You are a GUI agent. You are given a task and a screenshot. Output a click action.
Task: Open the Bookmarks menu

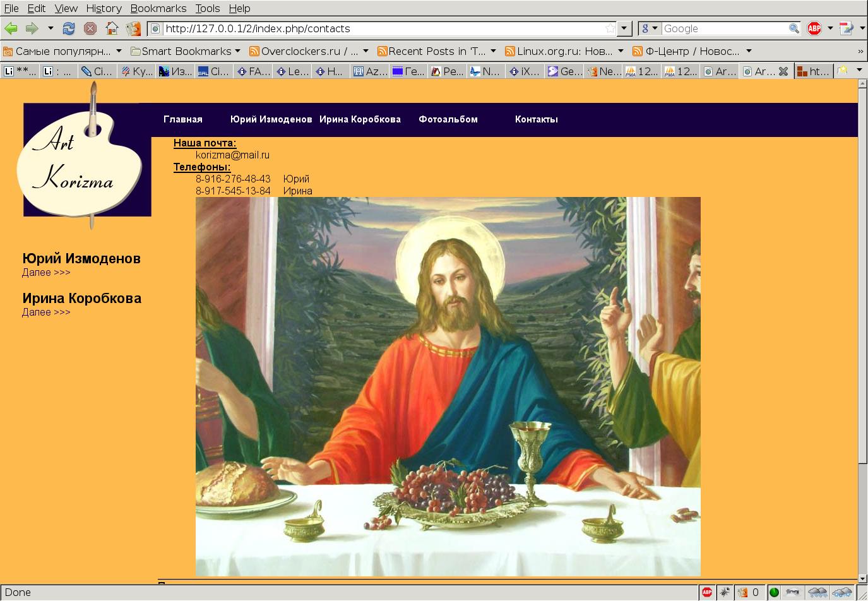coord(158,8)
